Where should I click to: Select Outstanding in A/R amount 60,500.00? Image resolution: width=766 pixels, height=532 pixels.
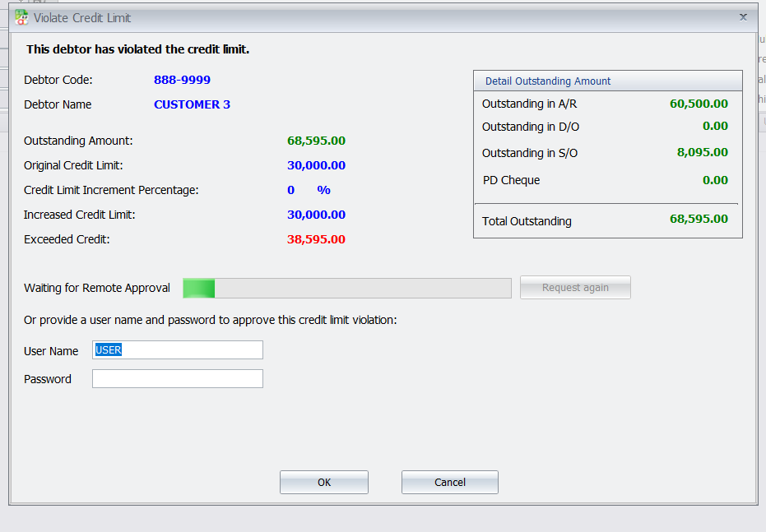pyautogui.click(x=702, y=103)
